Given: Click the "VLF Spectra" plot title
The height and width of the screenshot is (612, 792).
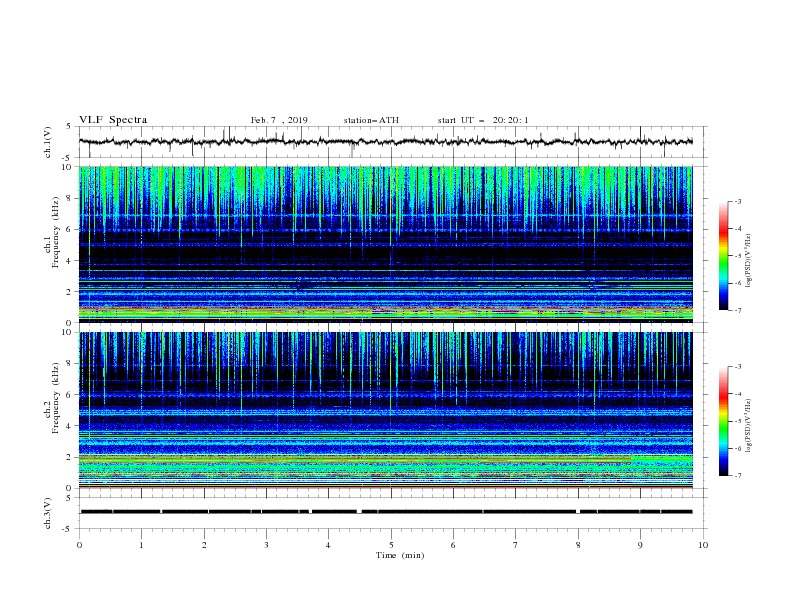Looking at the screenshot, I should tap(113, 120).
